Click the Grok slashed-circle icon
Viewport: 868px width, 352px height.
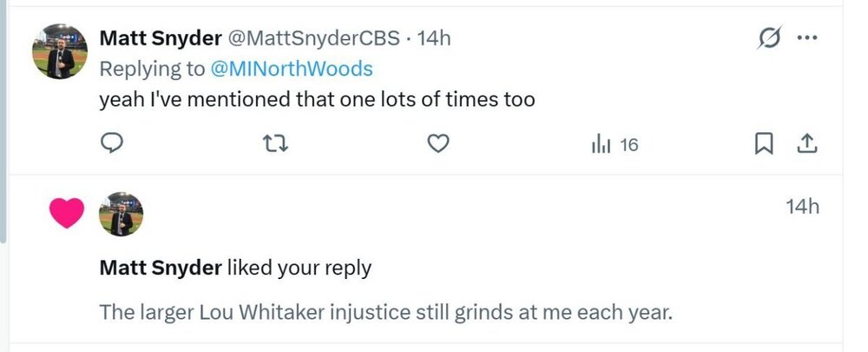tap(769, 38)
